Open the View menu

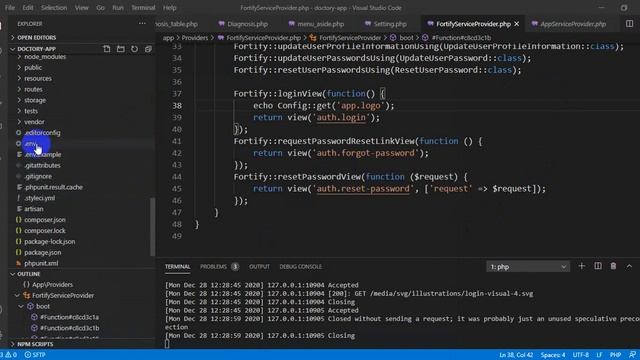82,8
